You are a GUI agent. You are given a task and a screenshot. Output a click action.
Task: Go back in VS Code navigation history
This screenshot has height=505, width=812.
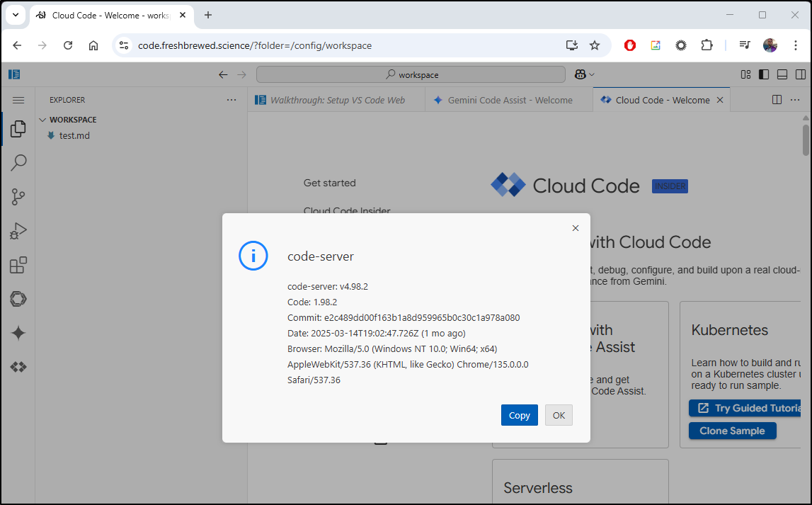click(x=223, y=74)
